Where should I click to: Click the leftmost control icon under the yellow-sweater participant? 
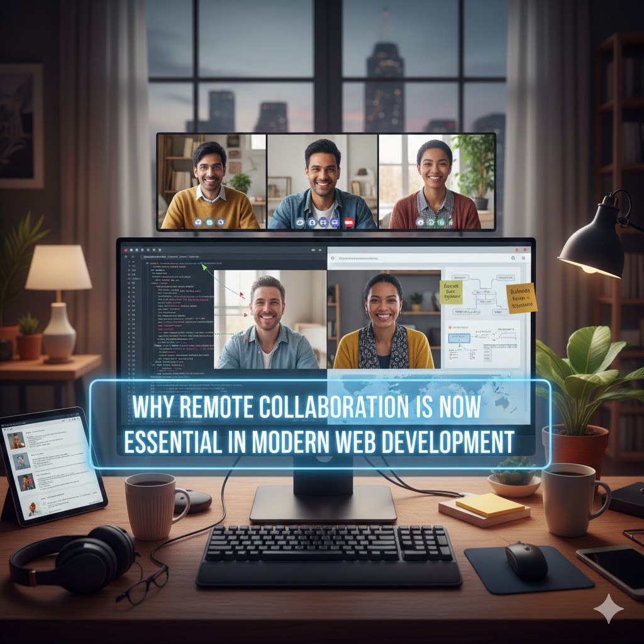point(199,222)
